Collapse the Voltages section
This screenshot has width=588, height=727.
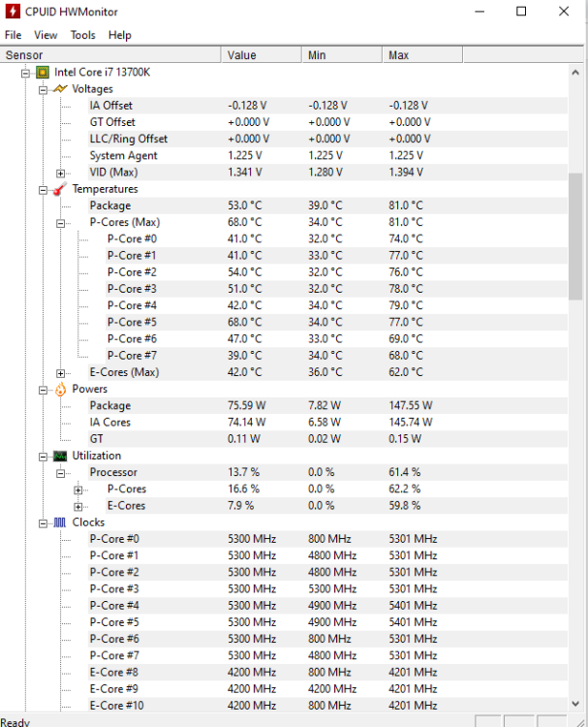(43, 89)
